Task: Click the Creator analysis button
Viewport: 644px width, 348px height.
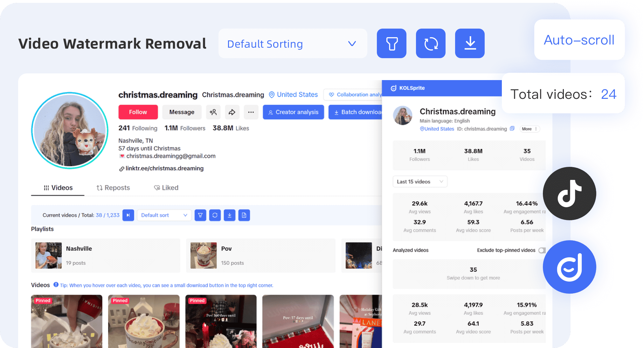Action: pyautogui.click(x=293, y=112)
